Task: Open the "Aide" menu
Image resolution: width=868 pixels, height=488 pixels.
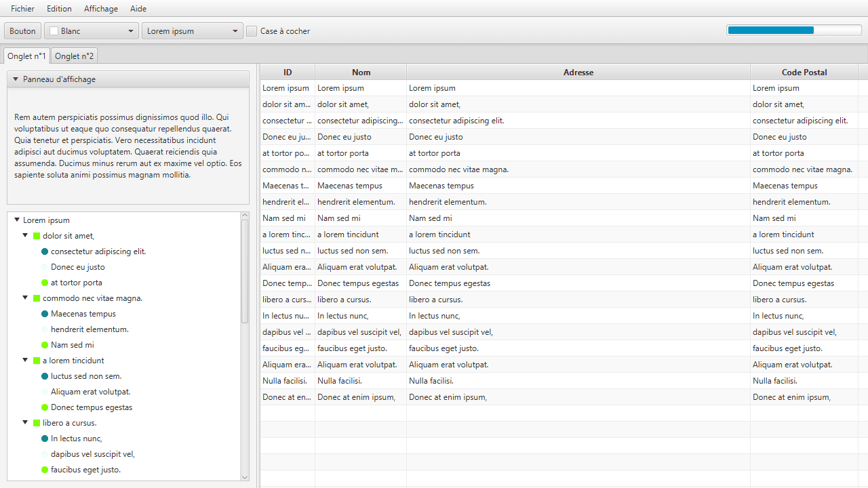Action: point(138,9)
